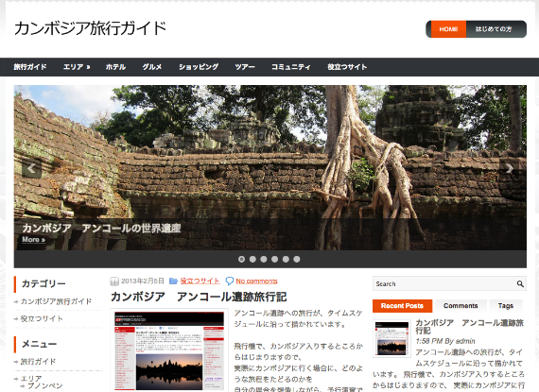Open 役立つサイト in カテゴリー sidebar

(42, 318)
